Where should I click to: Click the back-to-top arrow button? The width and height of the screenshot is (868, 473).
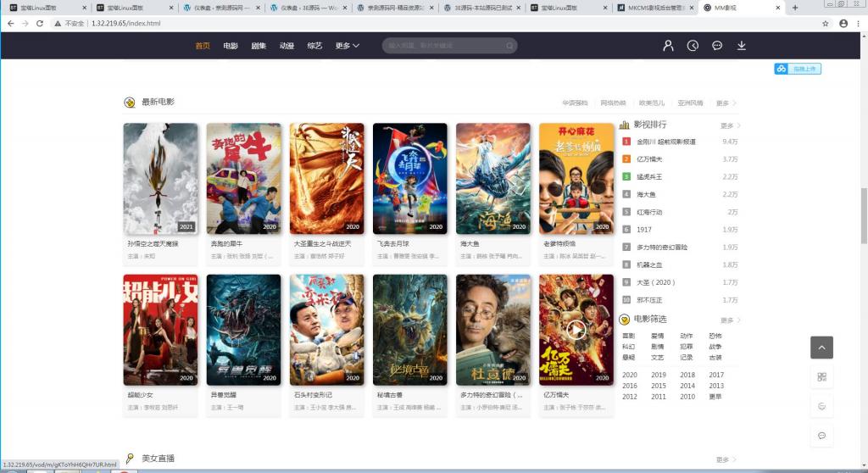coord(821,348)
